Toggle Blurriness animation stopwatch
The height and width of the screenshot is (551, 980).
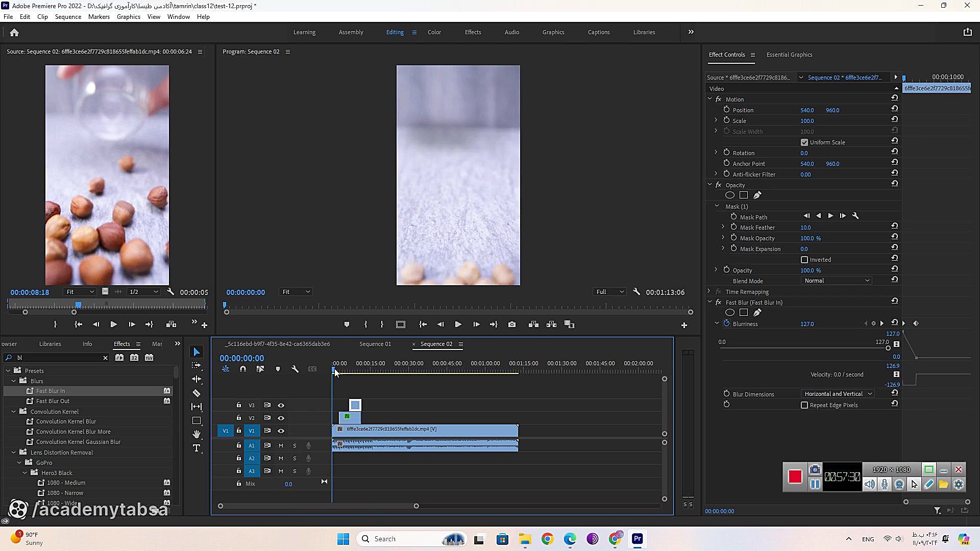point(727,323)
